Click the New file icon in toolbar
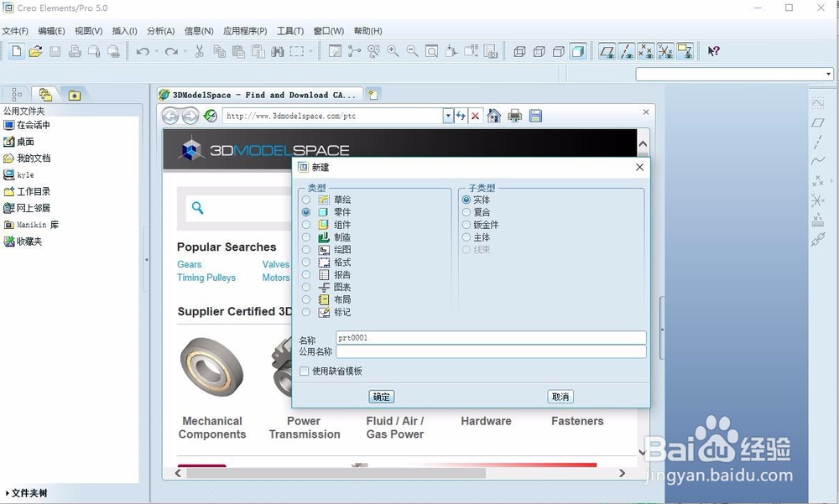The width and height of the screenshot is (839, 504). (x=17, y=51)
